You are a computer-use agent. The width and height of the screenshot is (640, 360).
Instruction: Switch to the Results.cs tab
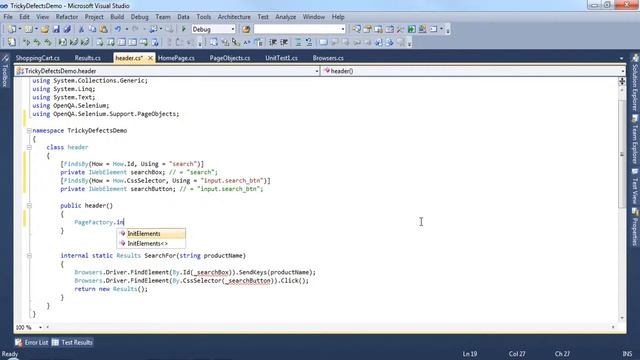tap(87, 58)
